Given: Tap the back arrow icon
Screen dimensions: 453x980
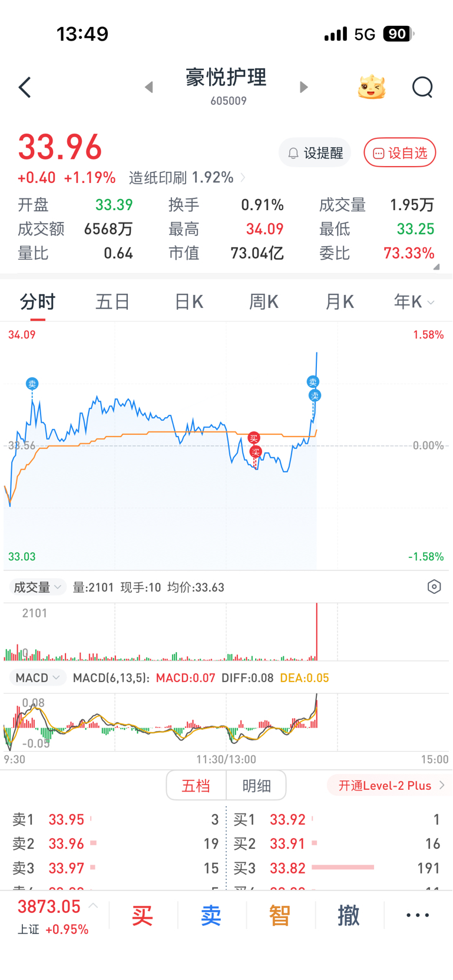Looking at the screenshot, I should tap(25, 88).
